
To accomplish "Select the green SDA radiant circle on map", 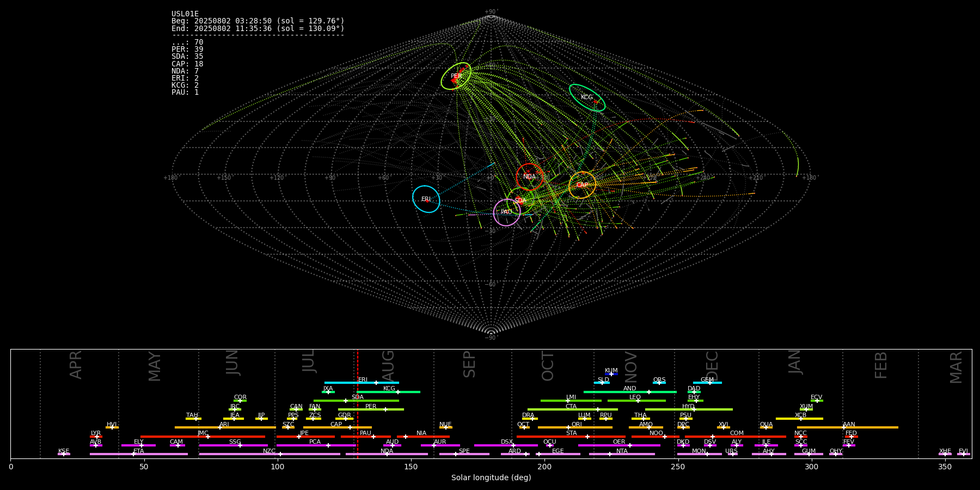I will click(x=520, y=201).
